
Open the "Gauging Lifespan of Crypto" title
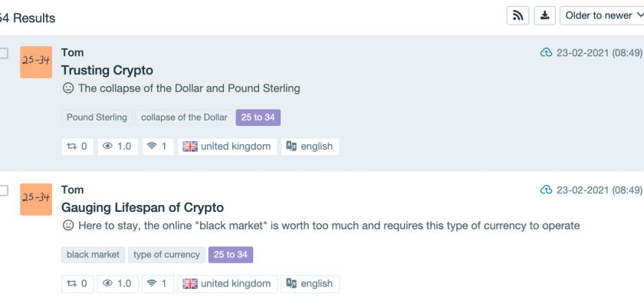[143, 207]
